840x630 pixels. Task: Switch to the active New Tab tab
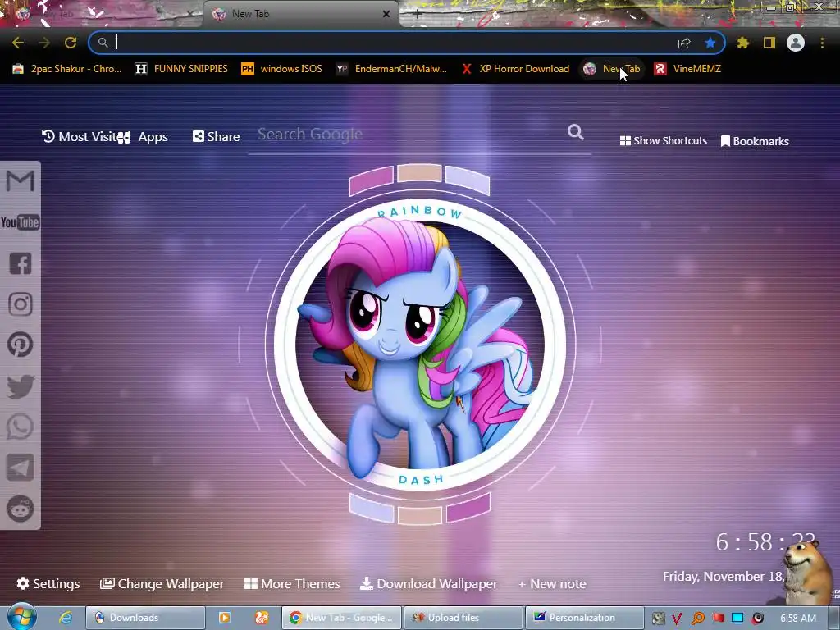pyautogui.click(x=300, y=14)
